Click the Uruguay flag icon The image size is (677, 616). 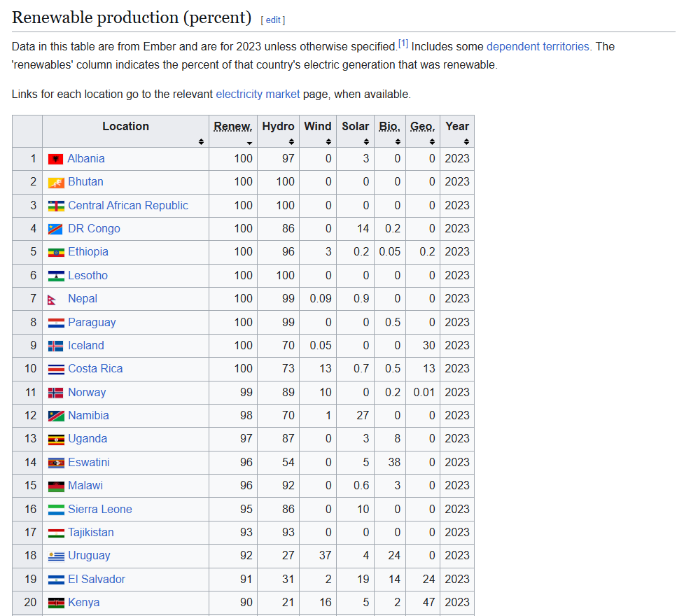(x=56, y=556)
